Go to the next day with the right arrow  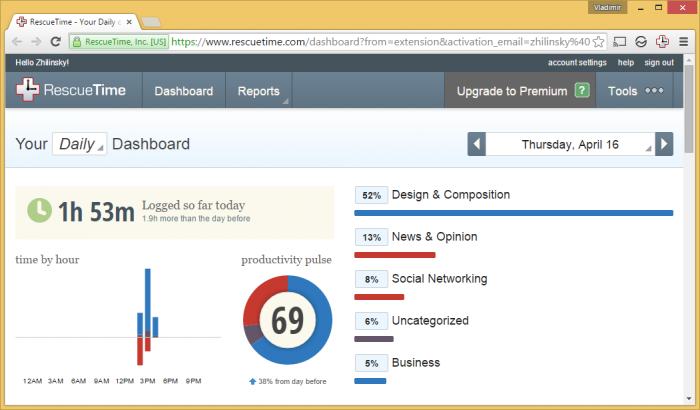pyautogui.click(x=664, y=144)
